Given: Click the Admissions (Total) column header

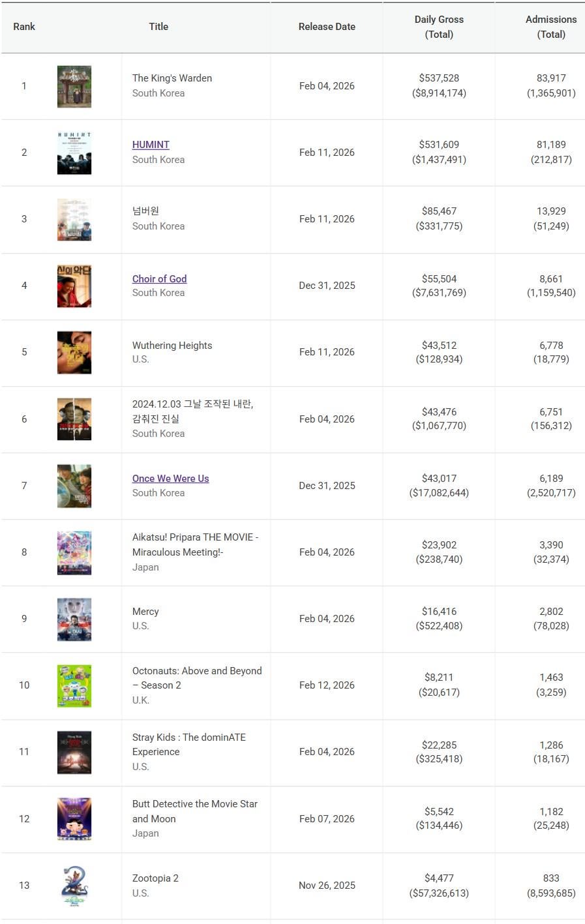Looking at the screenshot, I should tap(551, 27).
